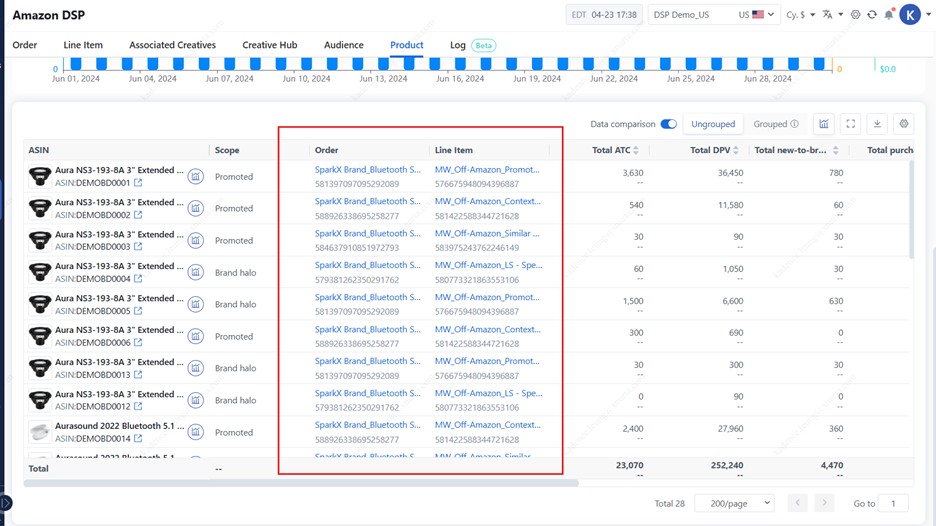The height and width of the screenshot is (526, 936).
Task: Switch to the Log Beta tab
Action: pos(473,45)
